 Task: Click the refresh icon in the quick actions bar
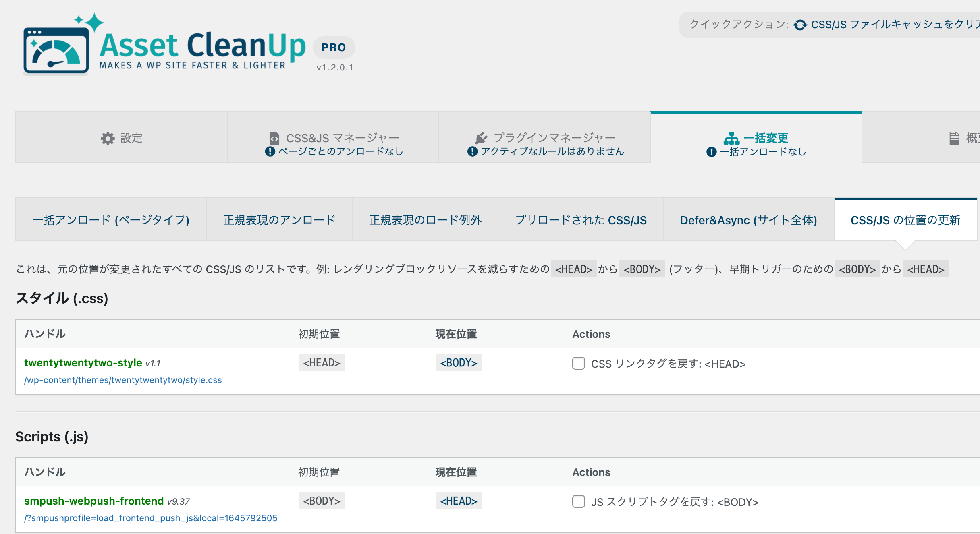point(800,25)
